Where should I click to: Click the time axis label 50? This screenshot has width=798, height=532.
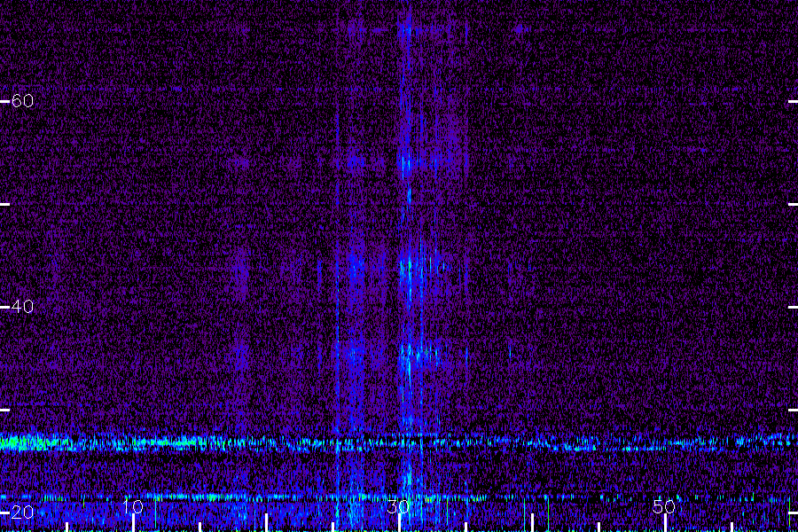[x=664, y=506]
